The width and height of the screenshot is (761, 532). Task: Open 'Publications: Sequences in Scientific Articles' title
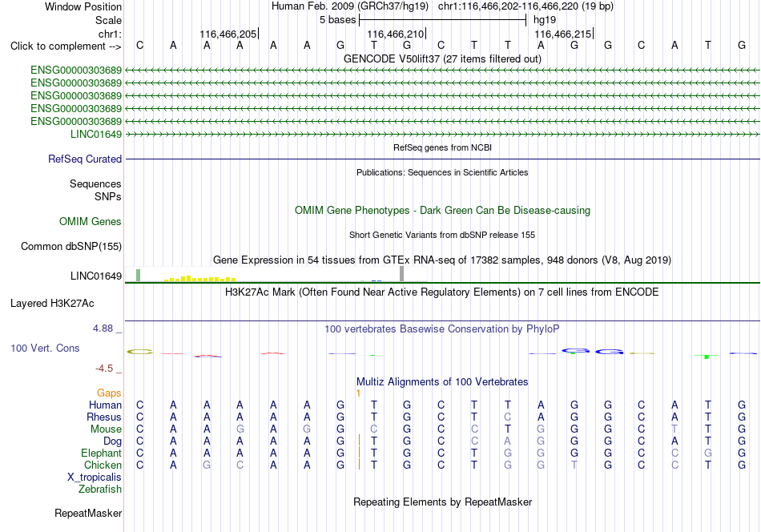click(x=442, y=172)
